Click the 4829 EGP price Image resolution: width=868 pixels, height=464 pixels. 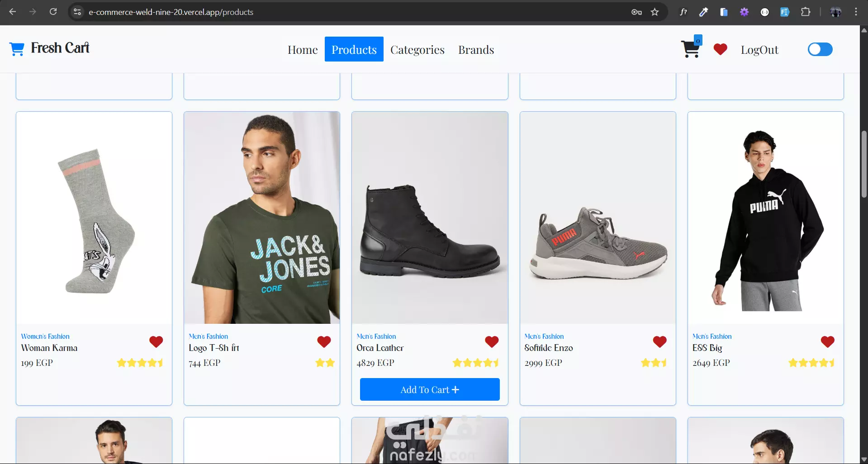tap(375, 363)
